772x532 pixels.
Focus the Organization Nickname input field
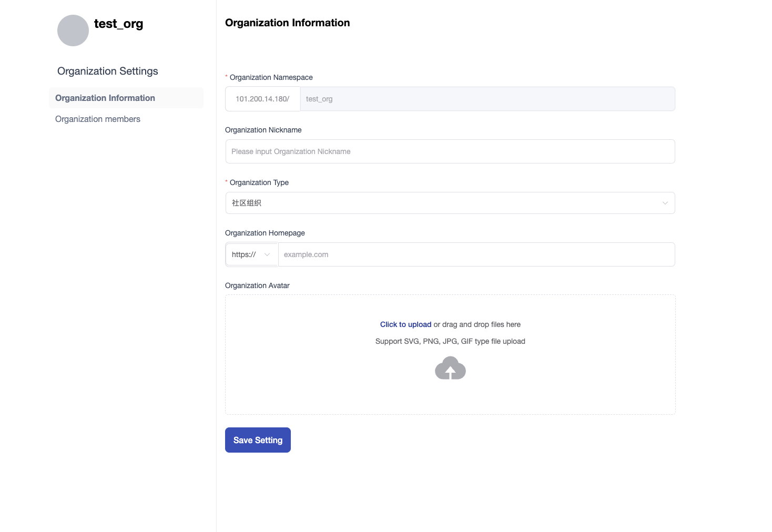coord(450,151)
